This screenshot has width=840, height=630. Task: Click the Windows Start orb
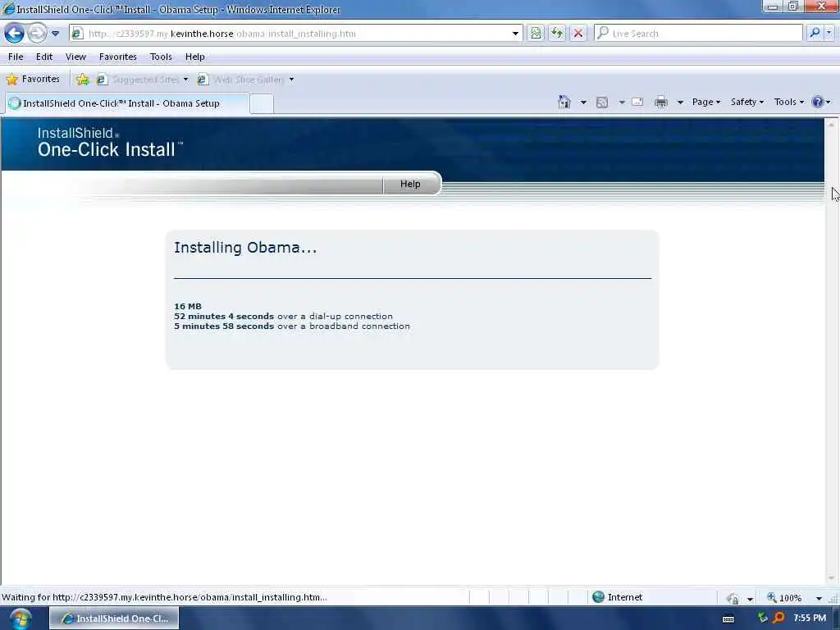tap(21, 619)
